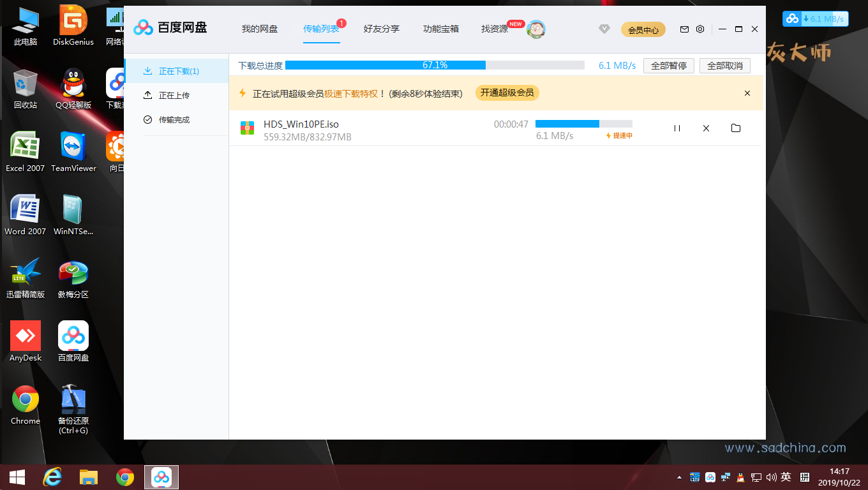
Task: Open 会员中心 button
Action: coord(643,29)
